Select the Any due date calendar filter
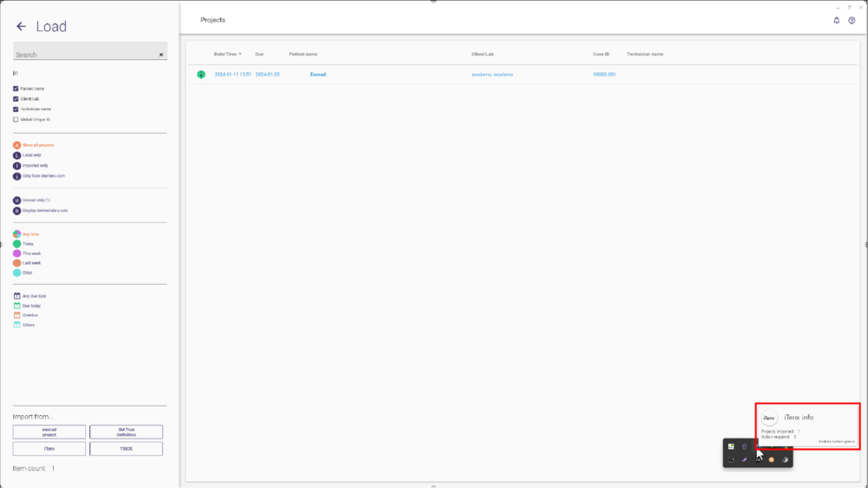 coord(30,296)
